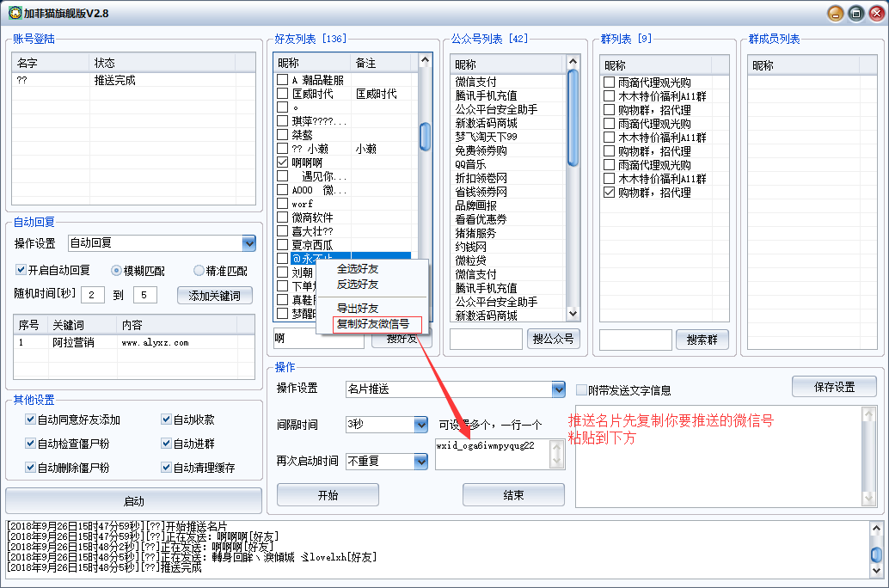This screenshot has width=889, height=588.
Task: Expand the 名片推送 operation dropdown
Action: [x=557, y=389]
